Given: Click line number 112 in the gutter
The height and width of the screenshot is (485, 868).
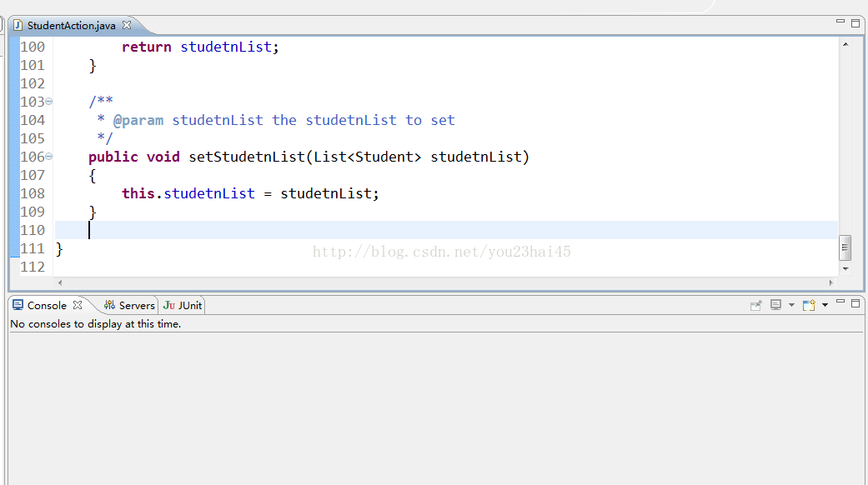Looking at the screenshot, I should 33,267.
